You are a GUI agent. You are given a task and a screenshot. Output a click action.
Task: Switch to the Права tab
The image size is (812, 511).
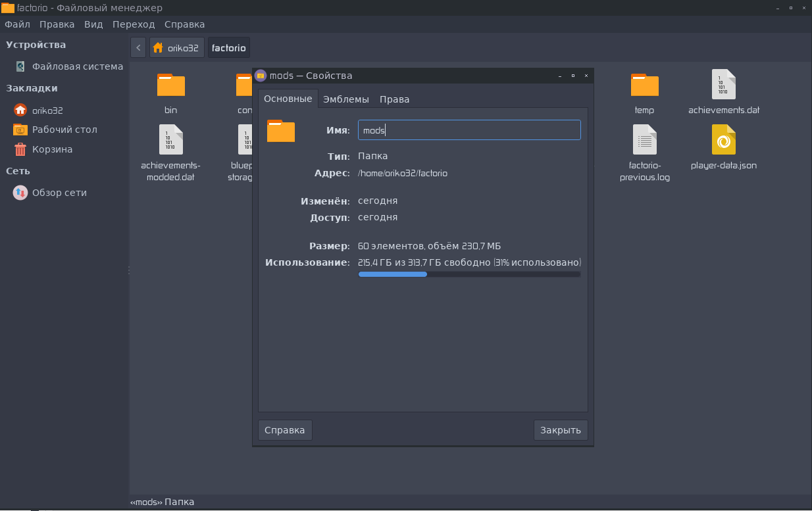click(x=395, y=99)
